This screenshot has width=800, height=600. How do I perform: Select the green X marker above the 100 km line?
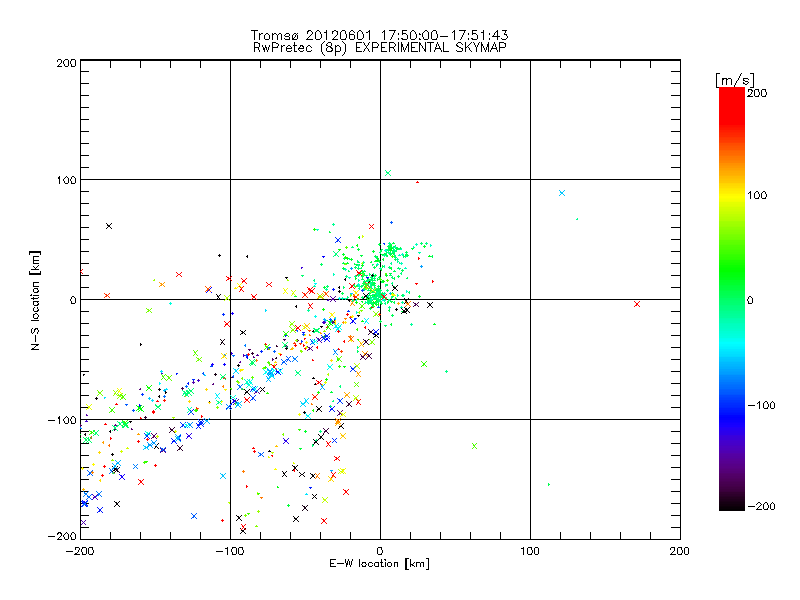tap(388, 173)
